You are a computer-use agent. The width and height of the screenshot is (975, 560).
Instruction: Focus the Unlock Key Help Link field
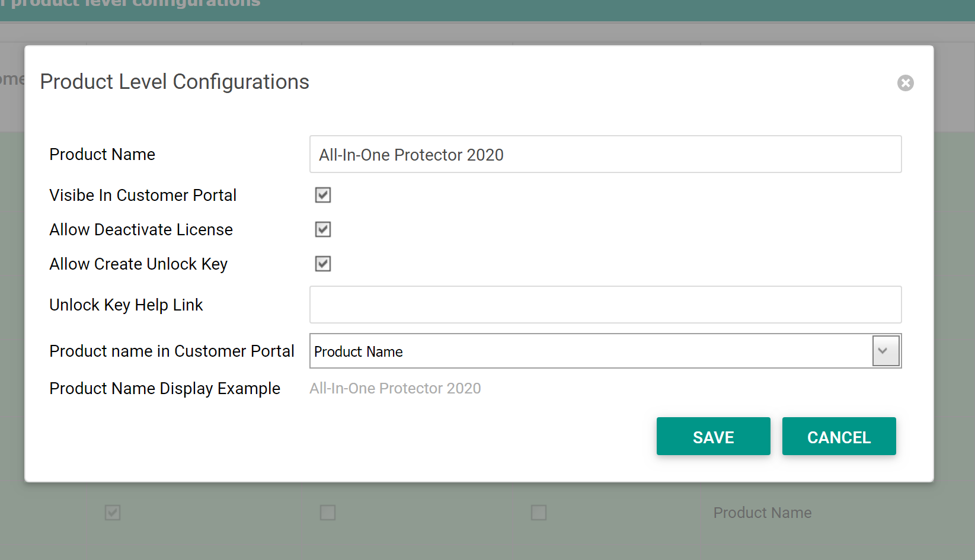point(605,305)
